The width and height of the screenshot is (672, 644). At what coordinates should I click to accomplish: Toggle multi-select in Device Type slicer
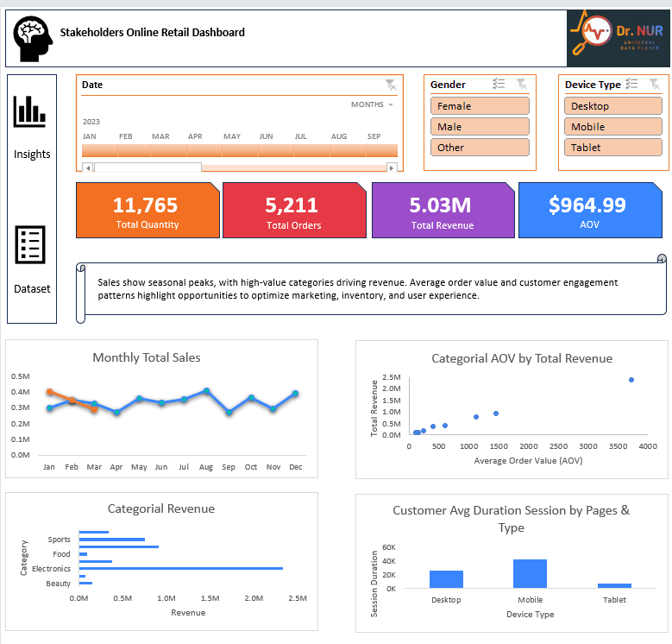(631, 84)
